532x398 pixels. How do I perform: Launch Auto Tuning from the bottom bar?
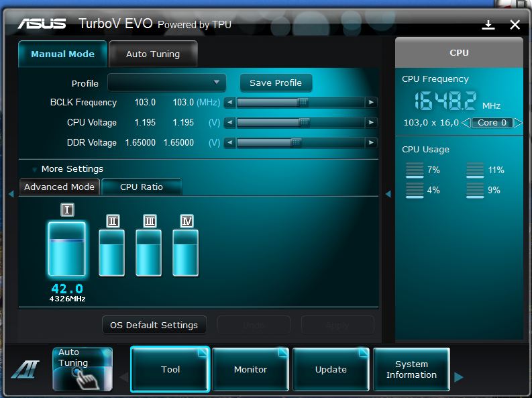pos(83,369)
